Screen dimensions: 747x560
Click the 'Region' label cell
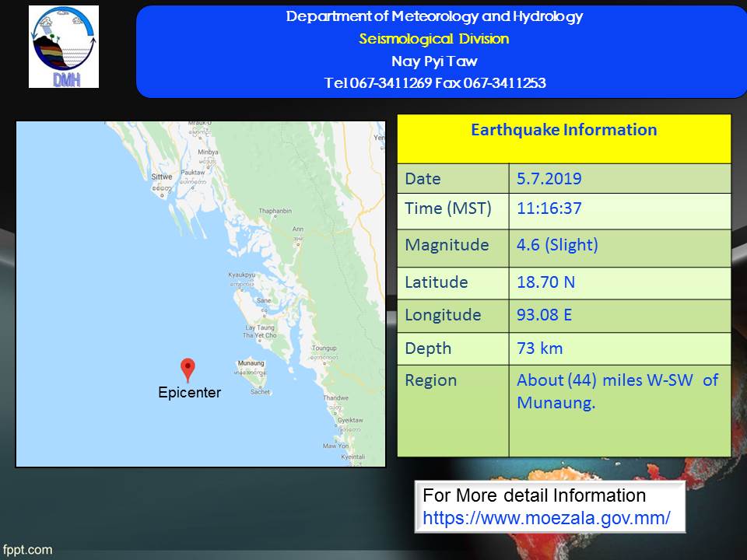pos(453,411)
